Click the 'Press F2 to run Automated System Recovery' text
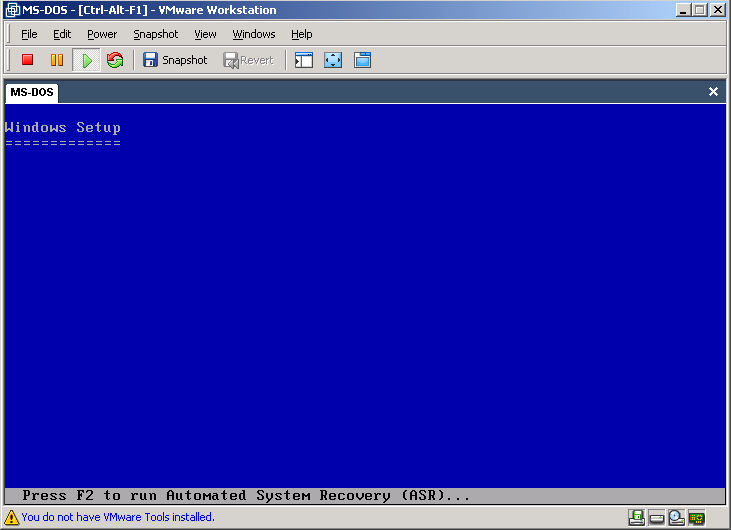This screenshot has width=731, height=530. point(246,496)
